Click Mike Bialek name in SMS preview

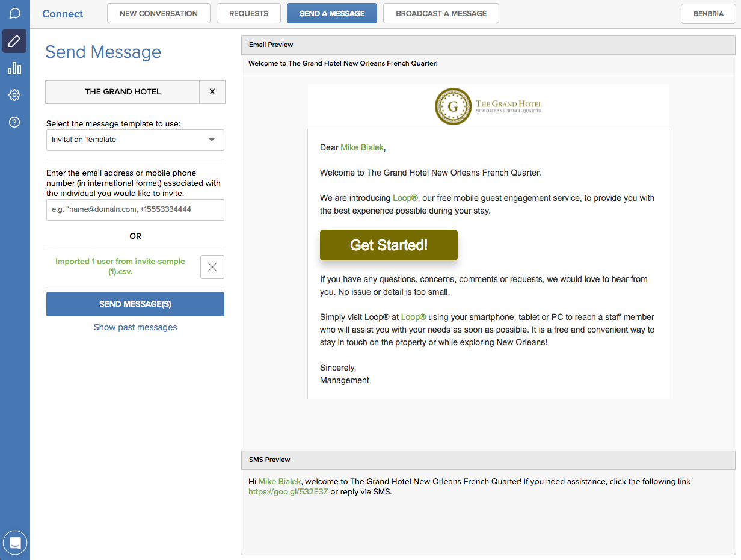pyautogui.click(x=280, y=482)
